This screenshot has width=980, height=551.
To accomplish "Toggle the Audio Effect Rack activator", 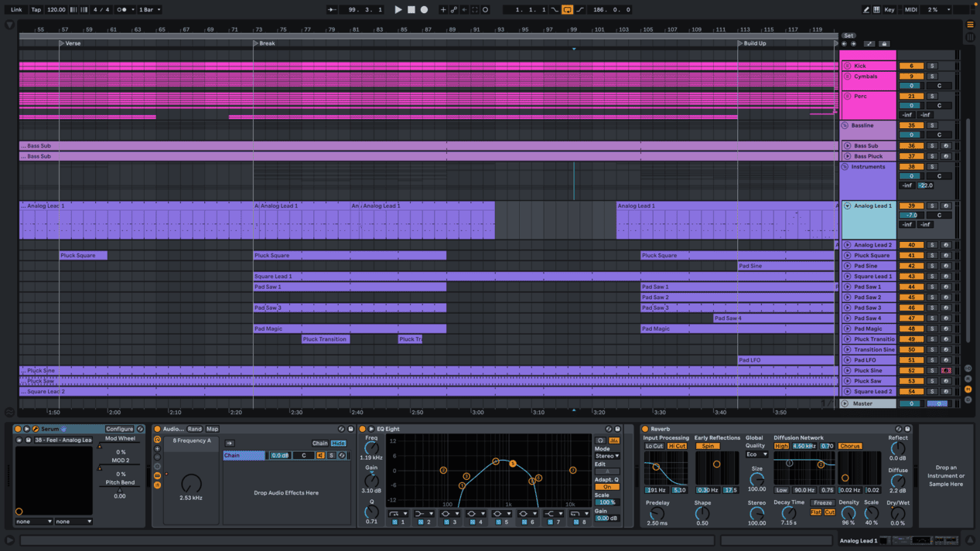I will point(157,429).
